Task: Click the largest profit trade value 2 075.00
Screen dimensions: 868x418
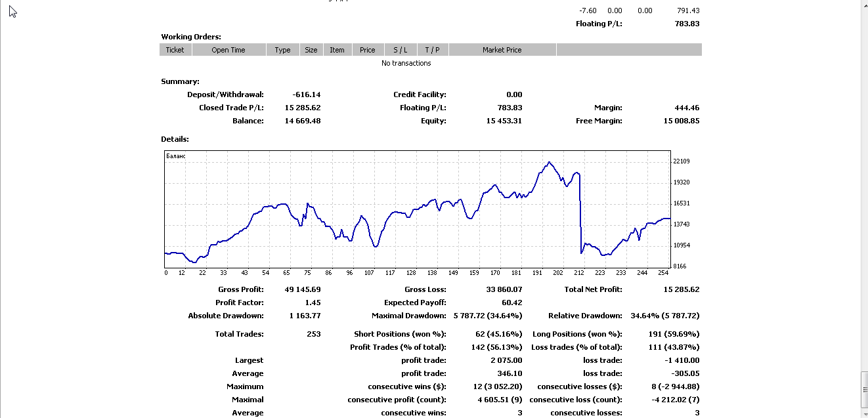Action: click(507, 360)
